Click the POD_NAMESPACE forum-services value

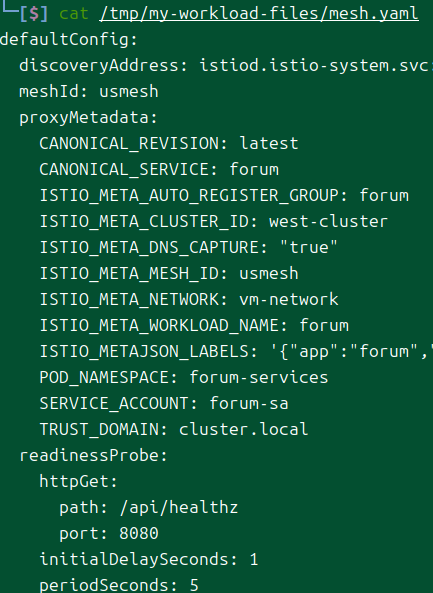click(x=259, y=377)
